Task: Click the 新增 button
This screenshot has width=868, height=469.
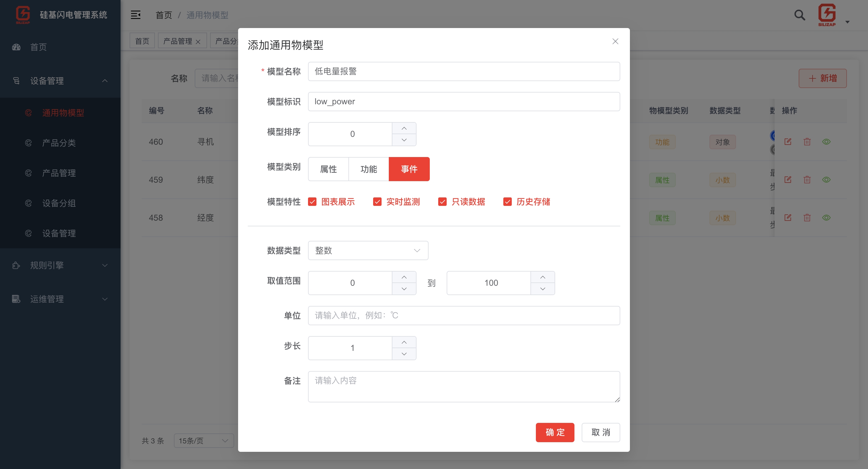Action: [822, 78]
